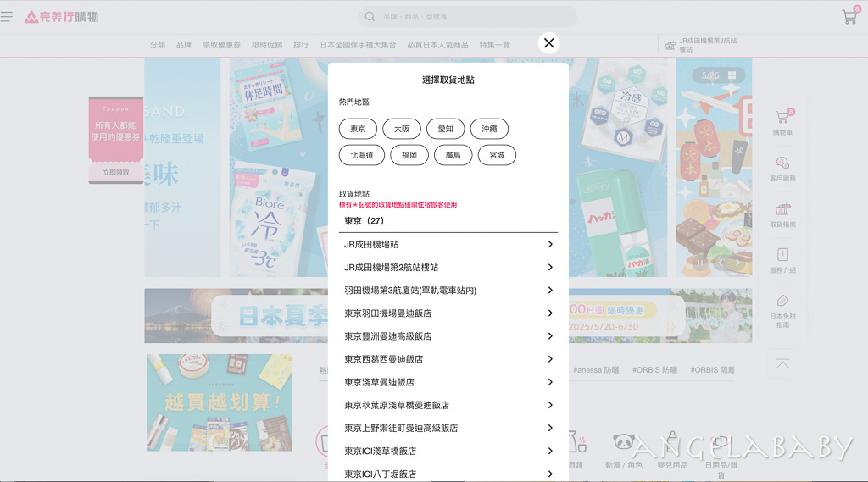
Task: Choose 東京羽田機場曼迪飯店 pickup location
Action: [x=448, y=313]
